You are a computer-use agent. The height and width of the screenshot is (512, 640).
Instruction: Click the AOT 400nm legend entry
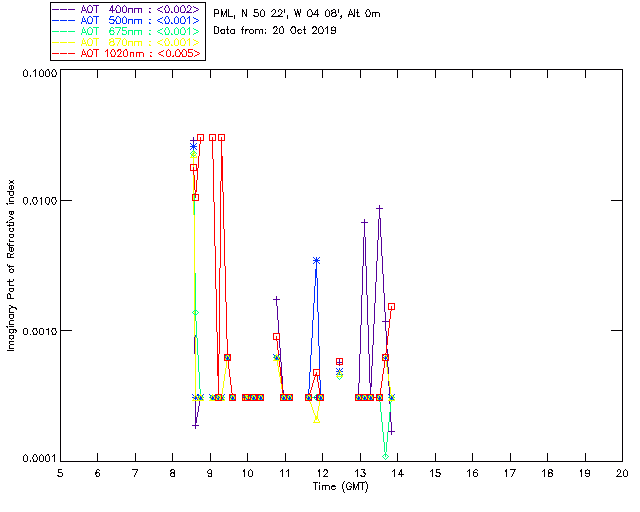(x=127, y=9)
